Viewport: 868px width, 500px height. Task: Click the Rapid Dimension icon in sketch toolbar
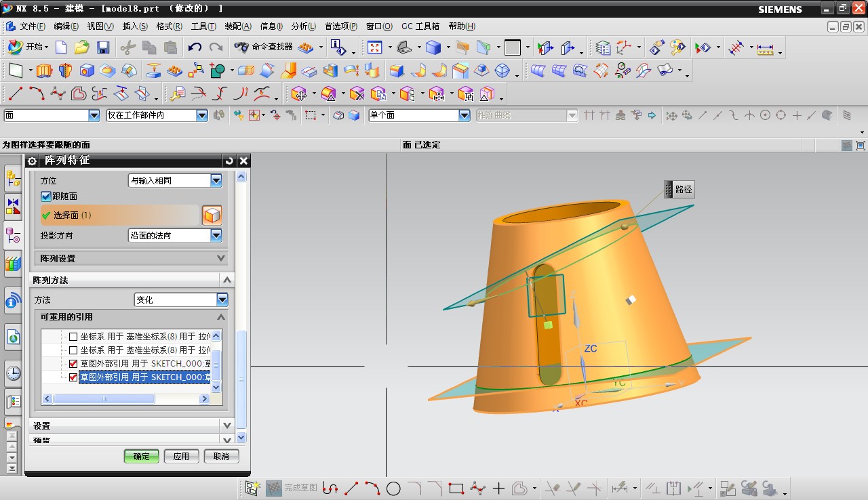(619, 488)
